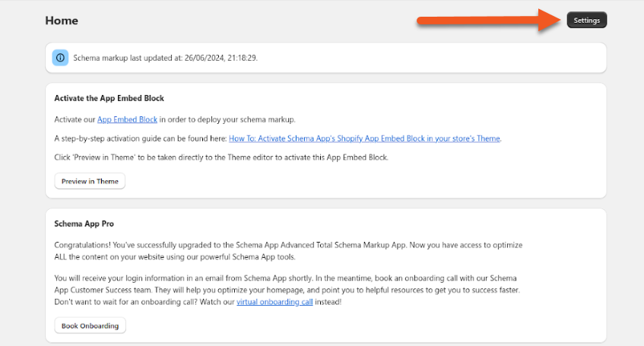This screenshot has width=644, height=346.
Task: Click the Home page heading
Action: (62, 21)
